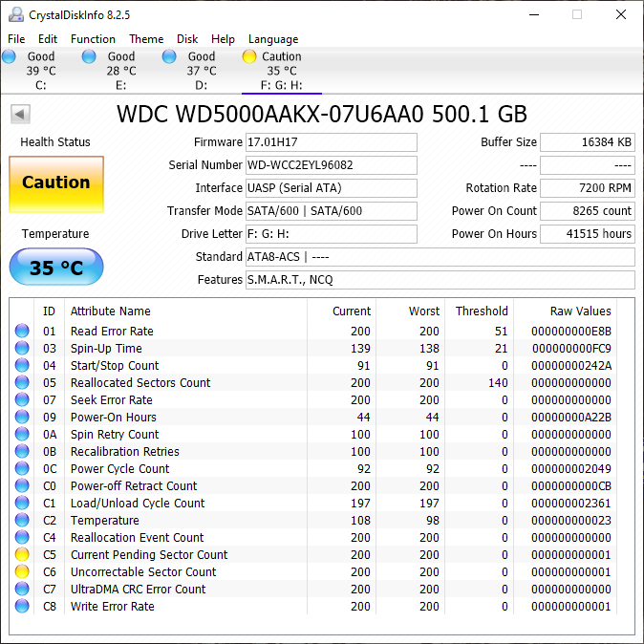Click the blue status orb for E: drive
The width and height of the screenshot is (644, 644).
pyautogui.click(x=89, y=56)
